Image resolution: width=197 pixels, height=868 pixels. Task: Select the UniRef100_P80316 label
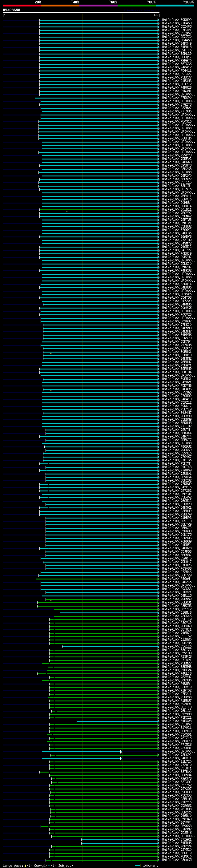click(177, 122)
